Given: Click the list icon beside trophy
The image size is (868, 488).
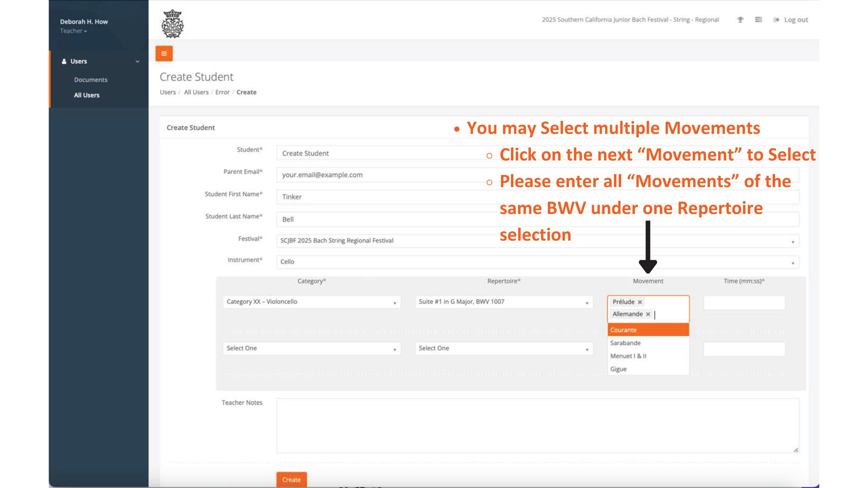Looking at the screenshot, I should pos(758,20).
